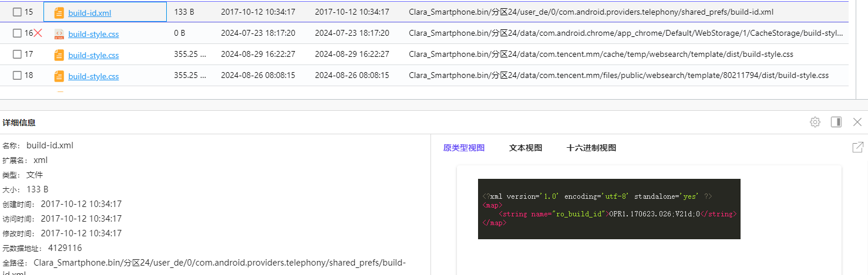Open details panel settings gear
868x275 pixels.
click(815, 122)
